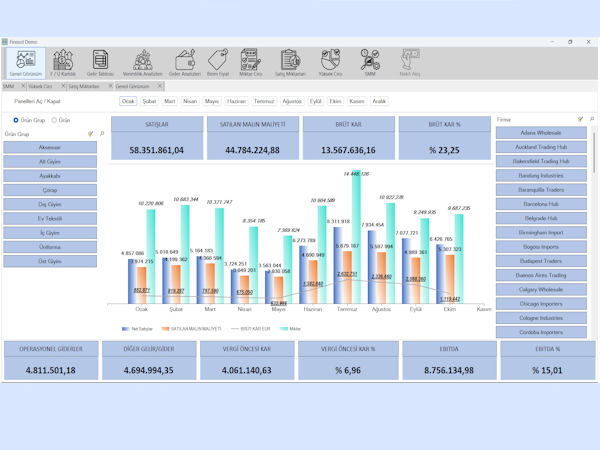The image size is (600, 450).
Task: Close the Satış Miktarları tab
Action: 111,86
